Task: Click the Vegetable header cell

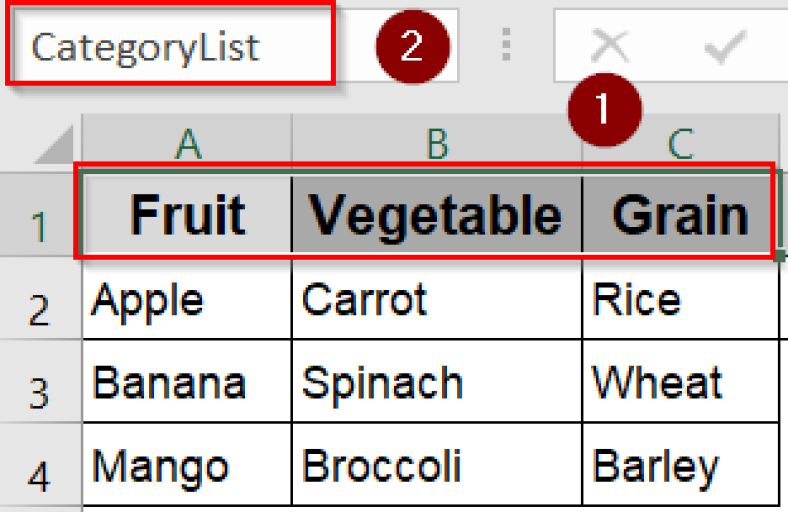Action: pyautogui.click(x=436, y=215)
